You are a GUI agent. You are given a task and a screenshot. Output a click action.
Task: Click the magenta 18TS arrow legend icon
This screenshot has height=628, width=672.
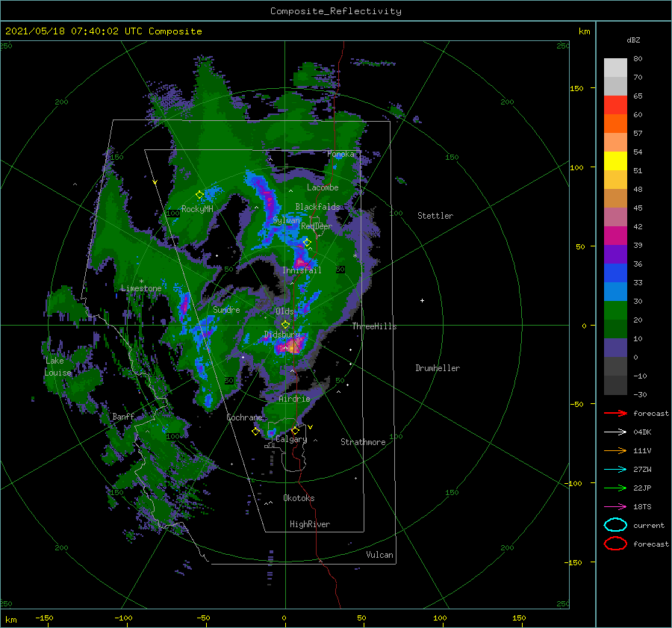[x=615, y=506]
